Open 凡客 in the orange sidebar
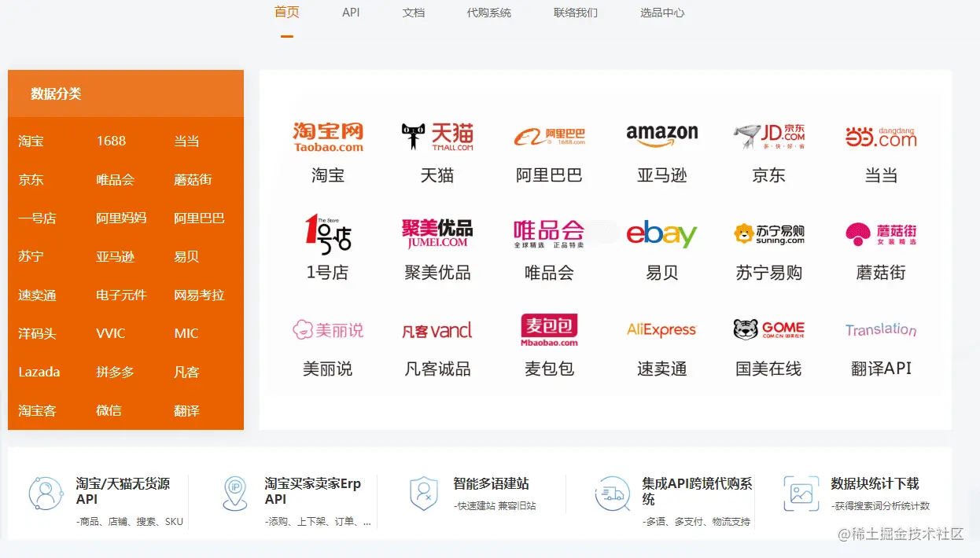This screenshot has height=558, width=980. pyautogui.click(x=186, y=372)
